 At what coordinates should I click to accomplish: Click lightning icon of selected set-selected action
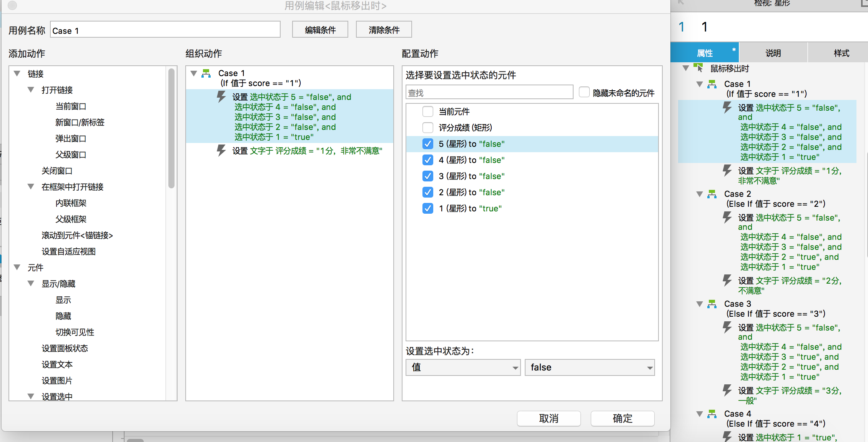pos(221,96)
